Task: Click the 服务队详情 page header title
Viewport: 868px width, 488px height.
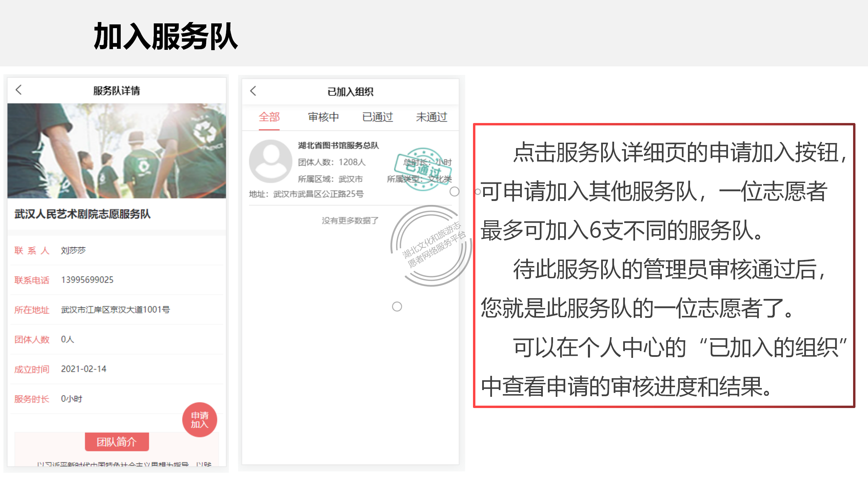Action: coord(116,91)
